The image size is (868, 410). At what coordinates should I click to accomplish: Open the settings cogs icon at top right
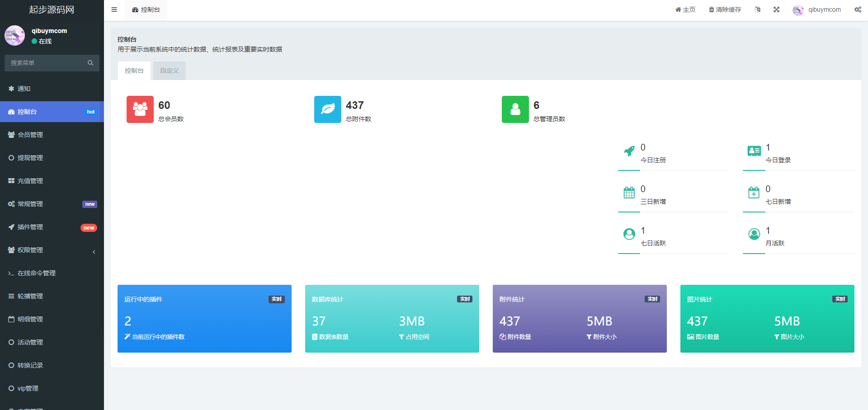point(858,9)
